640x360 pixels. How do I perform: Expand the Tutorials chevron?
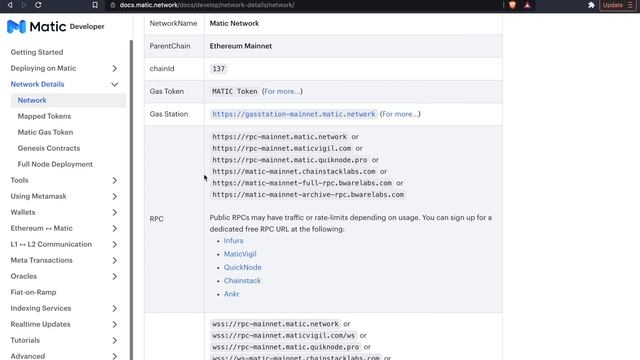pos(115,340)
